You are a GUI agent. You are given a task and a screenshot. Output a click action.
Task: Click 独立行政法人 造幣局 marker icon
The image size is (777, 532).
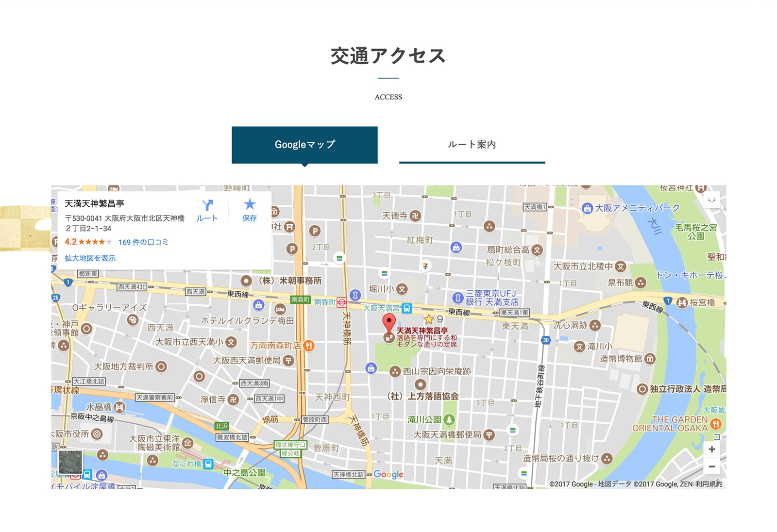642,389
